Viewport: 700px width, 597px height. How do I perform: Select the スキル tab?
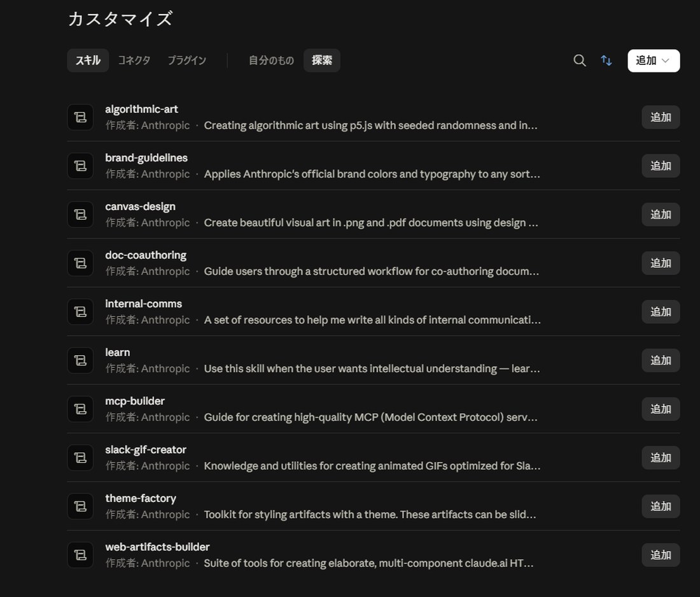coord(88,60)
